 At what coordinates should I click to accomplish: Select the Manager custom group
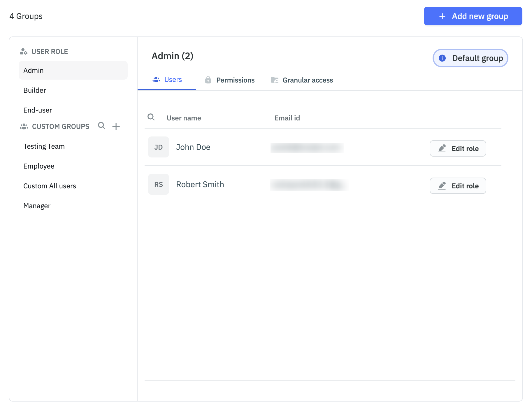[37, 206]
